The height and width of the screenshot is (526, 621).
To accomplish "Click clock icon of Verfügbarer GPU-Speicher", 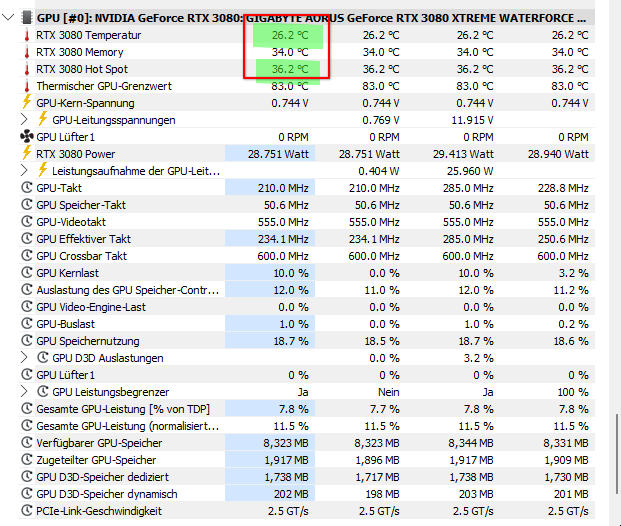I will 27,442.
